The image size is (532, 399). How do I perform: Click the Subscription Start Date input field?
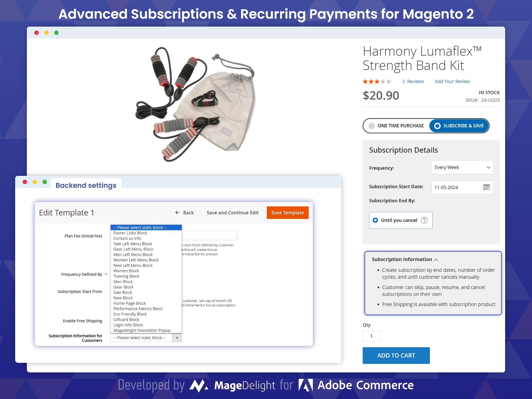click(x=457, y=187)
